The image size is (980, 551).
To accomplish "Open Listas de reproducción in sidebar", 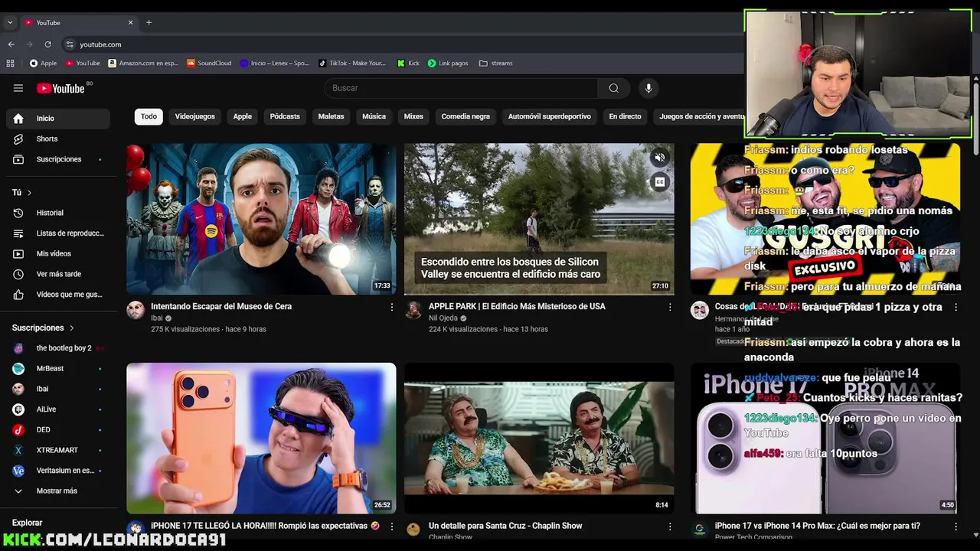I will 58,233.
